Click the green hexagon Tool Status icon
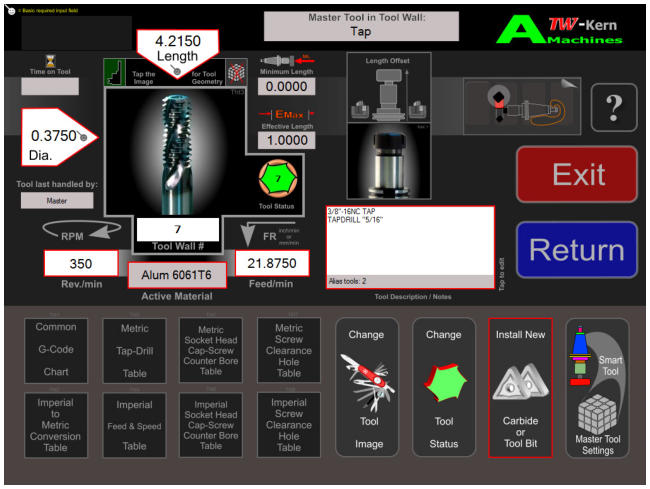Image resolution: width=650 pixels, height=489 pixels. coord(278,179)
